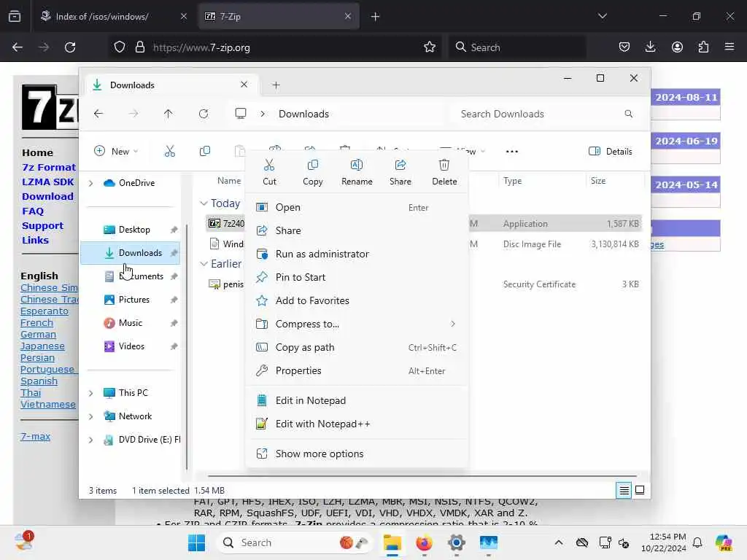Click Save to Pocket icon
The width and height of the screenshot is (747, 560).
coord(624,47)
